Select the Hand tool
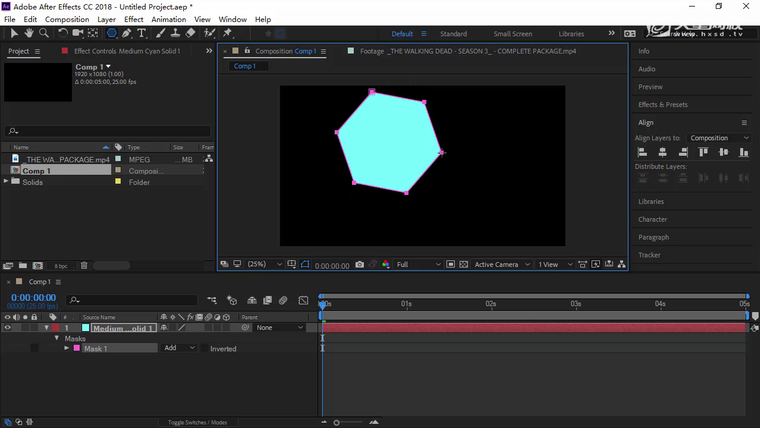Viewport: 760px width, 428px height. coord(29,33)
